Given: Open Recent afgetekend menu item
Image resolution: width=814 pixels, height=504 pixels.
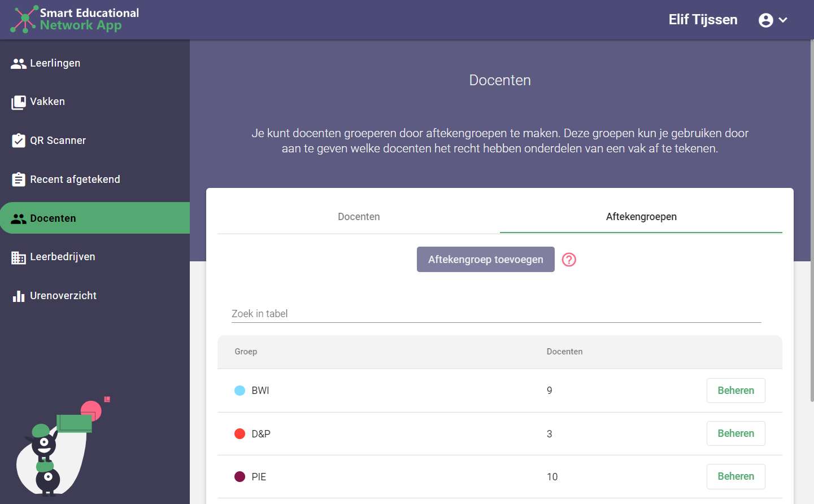Looking at the screenshot, I should [x=95, y=179].
